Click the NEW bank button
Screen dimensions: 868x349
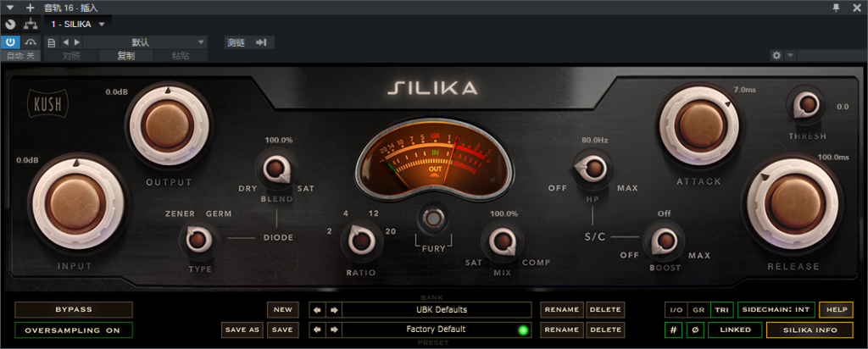click(x=283, y=310)
